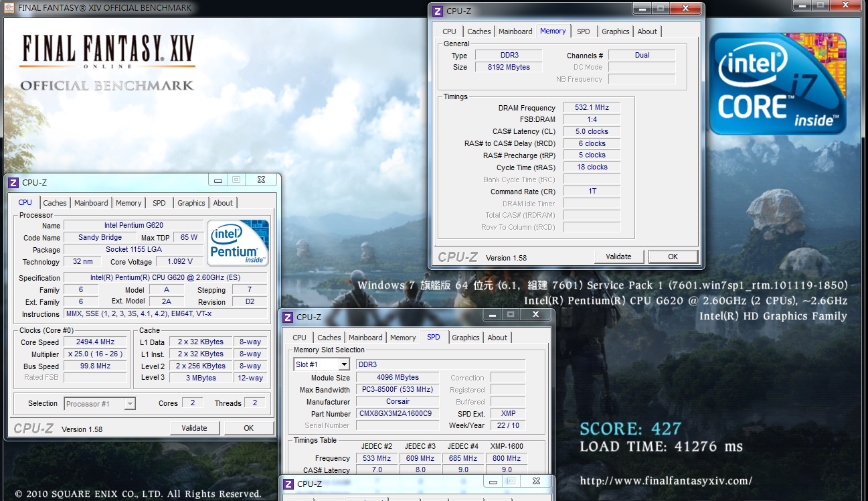Select the SPD tab in the middle CPU-Z window

pyautogui.click(x=434, y=337)
